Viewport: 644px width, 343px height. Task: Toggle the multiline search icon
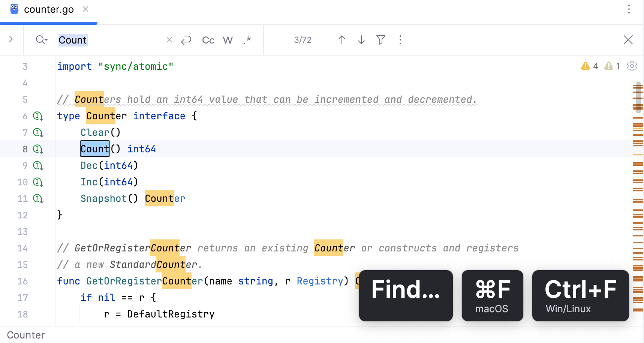click(186, 40)
